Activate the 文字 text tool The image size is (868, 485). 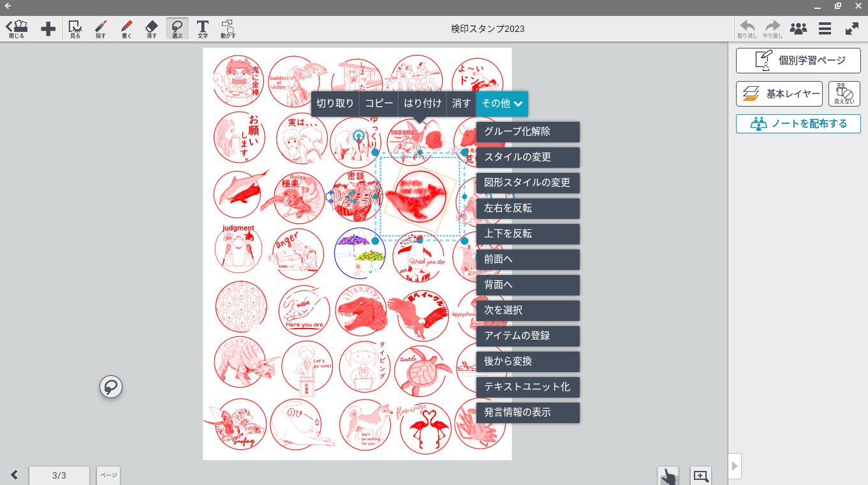pos(202,29)
